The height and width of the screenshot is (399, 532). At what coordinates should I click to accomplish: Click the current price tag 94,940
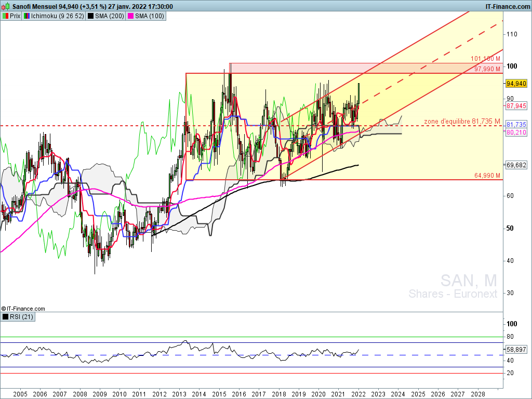tap(516, 84)
